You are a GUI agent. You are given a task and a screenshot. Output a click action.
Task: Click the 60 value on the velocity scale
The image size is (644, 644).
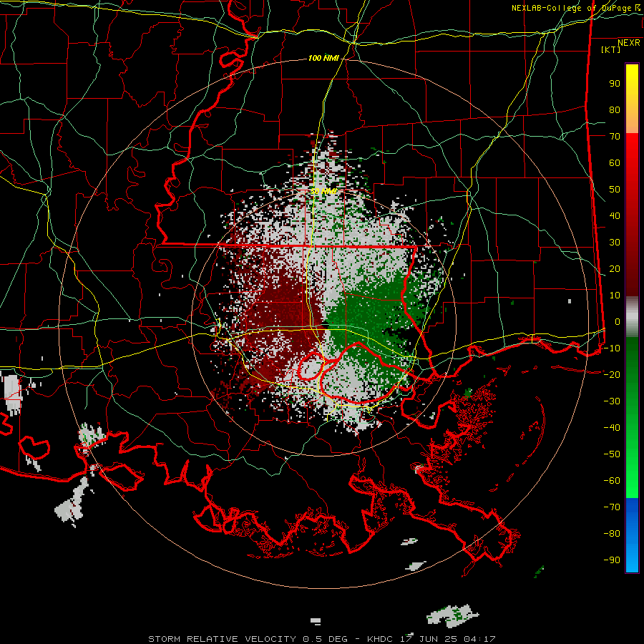(615, 163)
